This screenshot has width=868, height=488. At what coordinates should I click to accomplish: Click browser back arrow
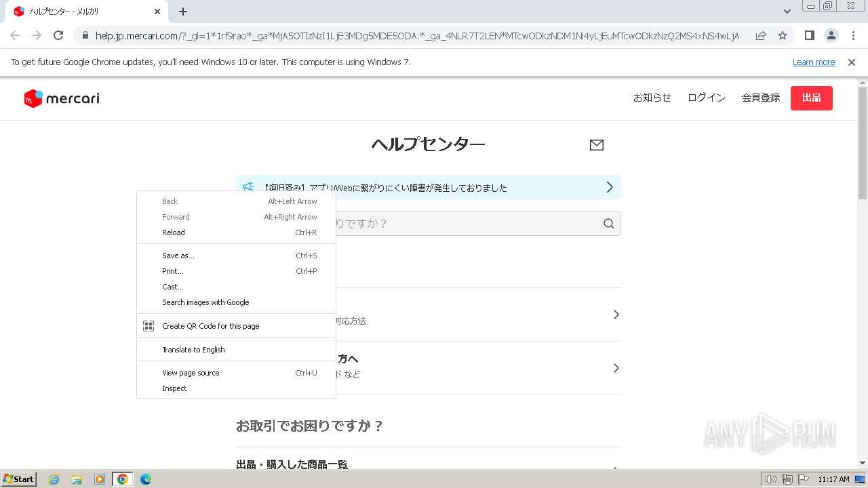(x=15, y=35)
